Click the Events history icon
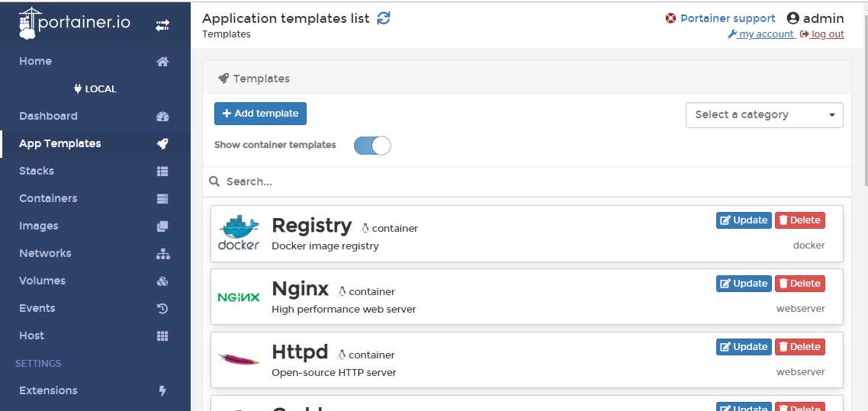Screen dimensions: 868x411 [x=162, y=309]
